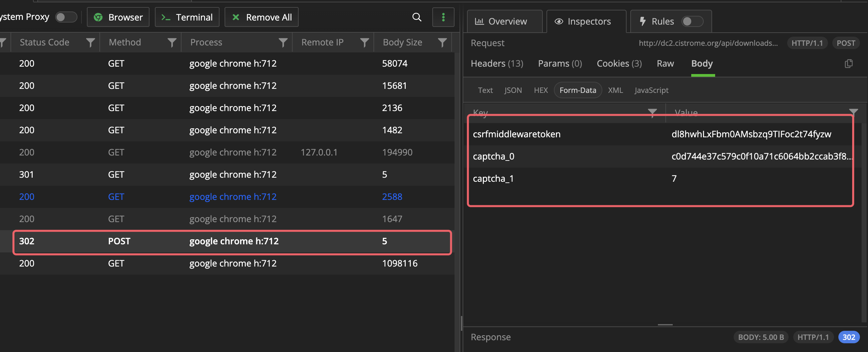The width and height of the screenshot is (868, 352).
Task: Select the GET row with body size 2136
Action: [x=227, y=108]
